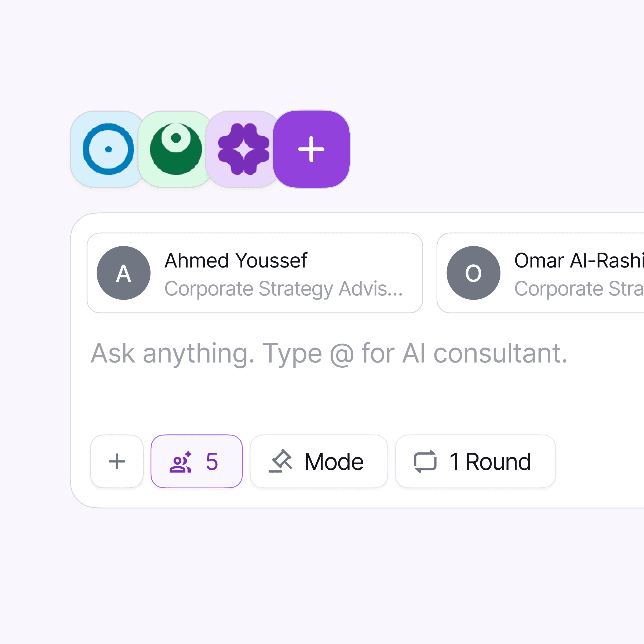Select the purple flower model icon

(x=243, y=149)
